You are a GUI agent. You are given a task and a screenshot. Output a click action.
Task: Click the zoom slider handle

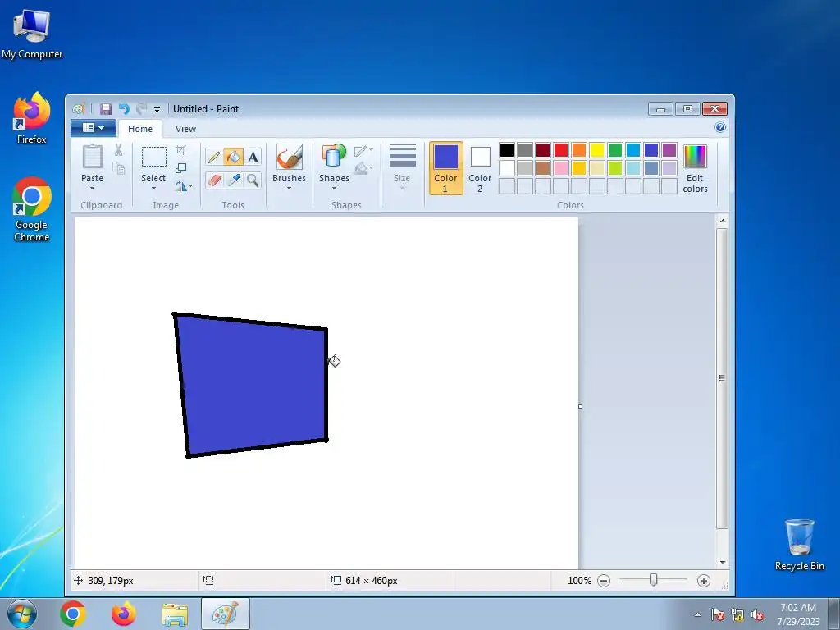654,580
